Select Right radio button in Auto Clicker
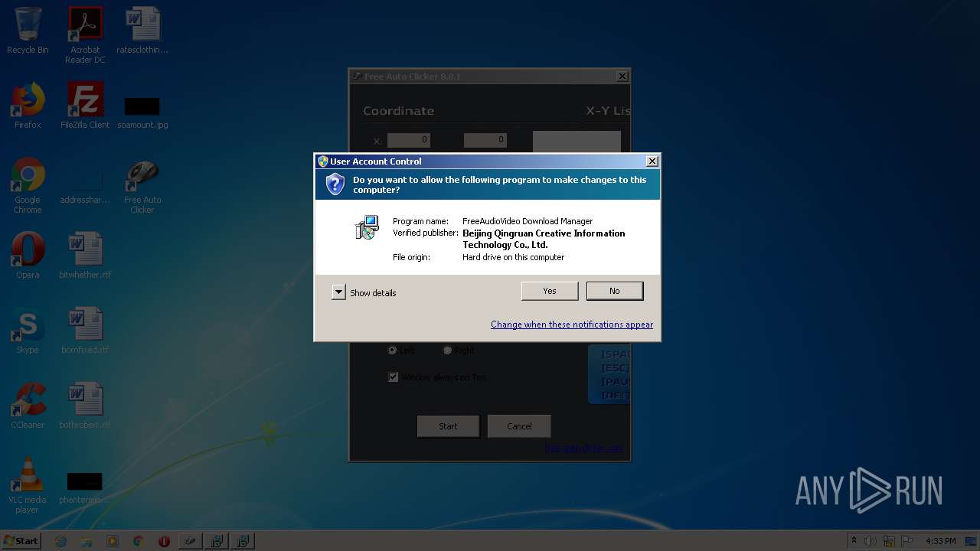 click(447, 350)
